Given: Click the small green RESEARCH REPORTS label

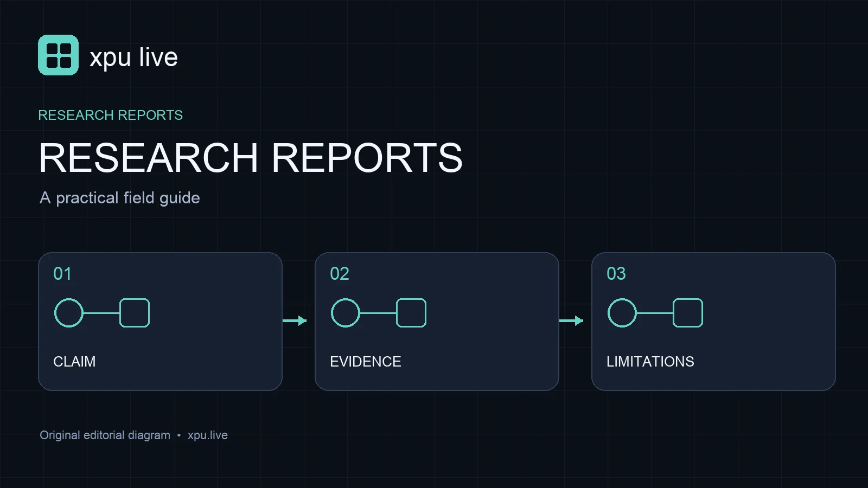Looking at the screenshot, I should 110,115.
